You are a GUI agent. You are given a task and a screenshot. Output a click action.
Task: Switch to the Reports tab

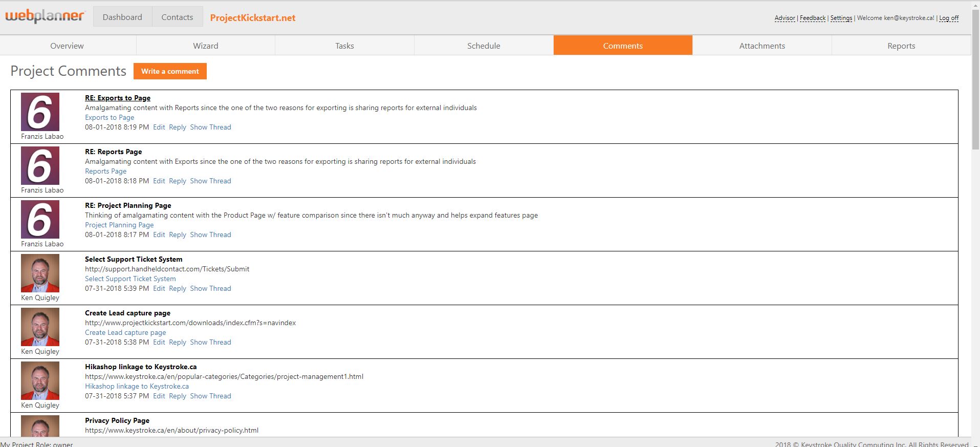pyautogui.click(x=901, y=46)
